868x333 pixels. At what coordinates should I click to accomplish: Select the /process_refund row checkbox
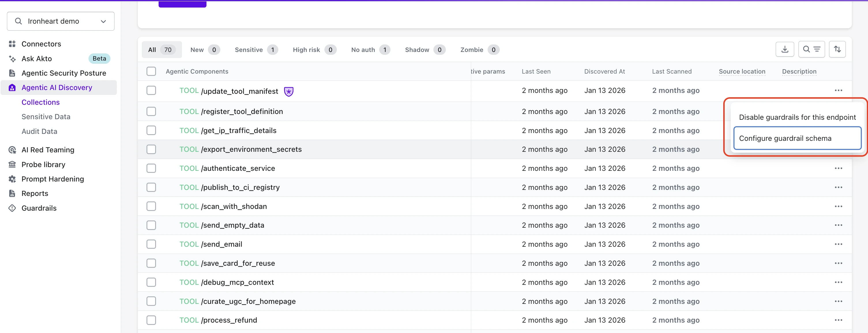pos(151,320)
